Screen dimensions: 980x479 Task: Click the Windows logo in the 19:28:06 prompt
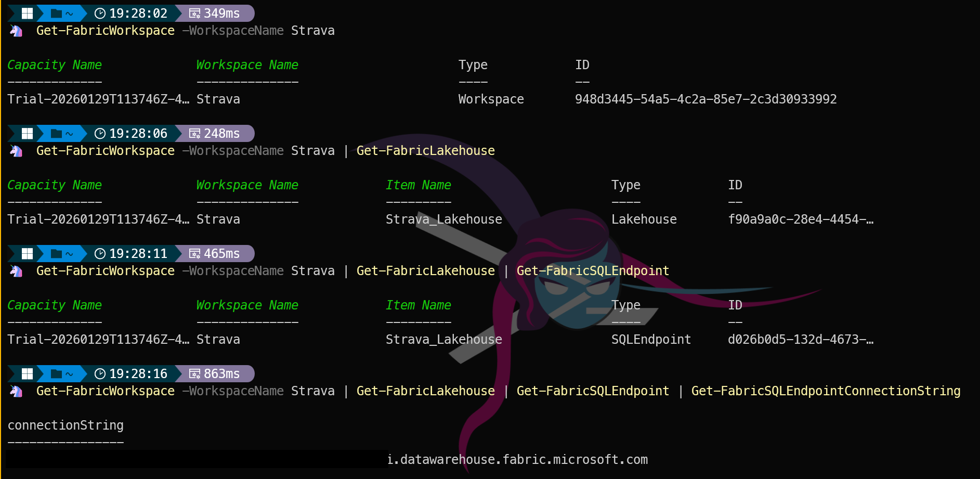[28, 134]
